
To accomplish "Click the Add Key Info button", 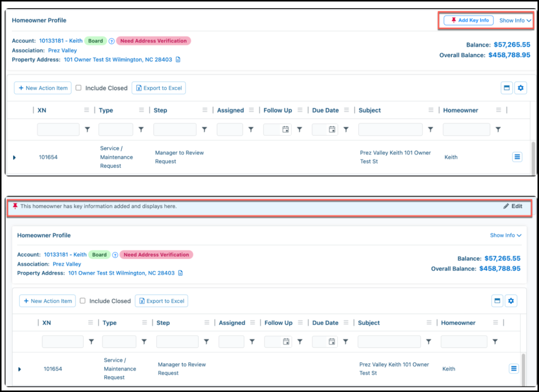I will [469, 20].
